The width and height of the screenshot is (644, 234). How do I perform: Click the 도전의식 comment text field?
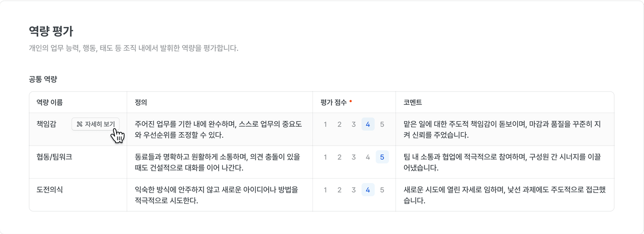[x=504, y=195]
